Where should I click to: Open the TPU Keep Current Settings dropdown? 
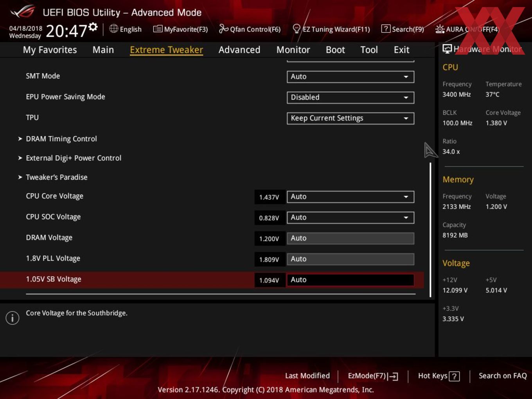350,118
